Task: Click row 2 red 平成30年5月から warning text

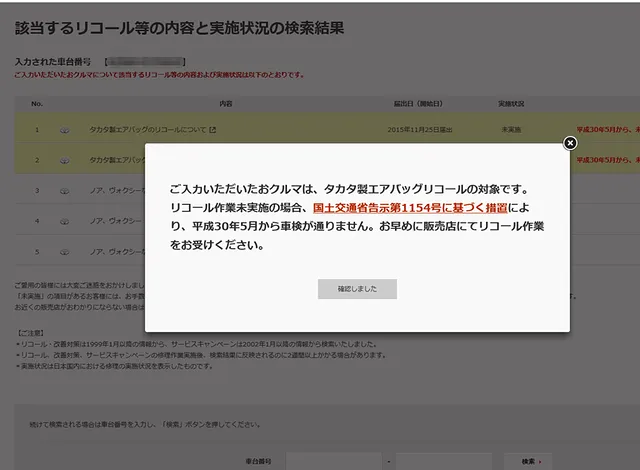Action: (x=608, y=160)
